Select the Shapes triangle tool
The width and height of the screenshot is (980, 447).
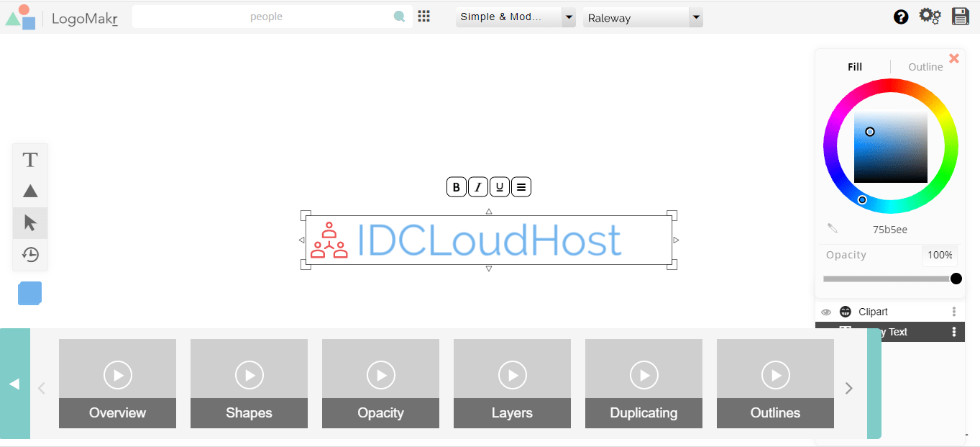pyautogui.click(x=30, y=191)
